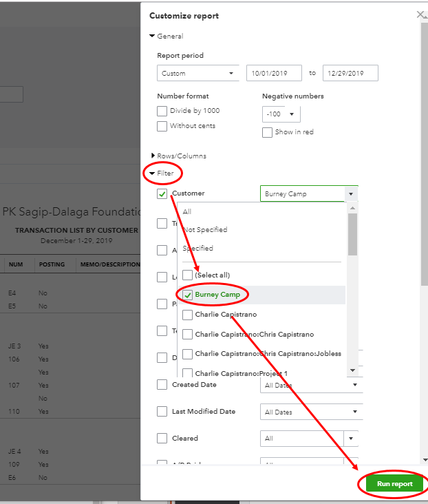Choose Specified in customer list
The width and height of the screenshot is (428, 504).
click(x=197, y=248)
